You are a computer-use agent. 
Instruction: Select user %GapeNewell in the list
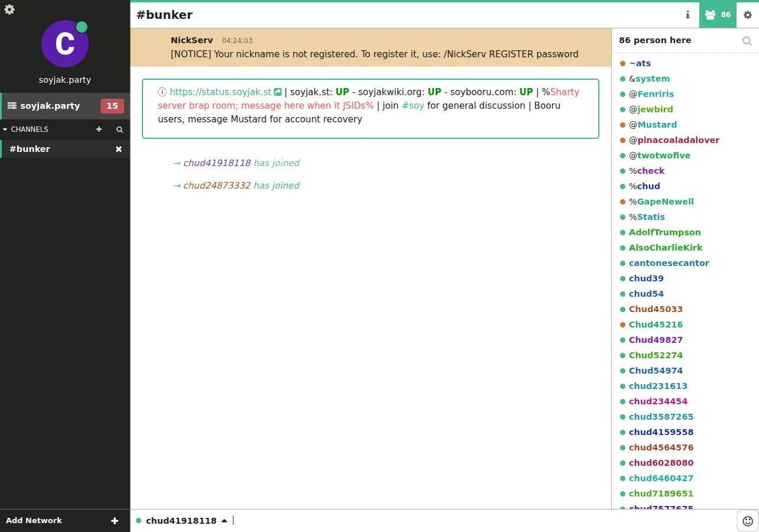point(661,202)
